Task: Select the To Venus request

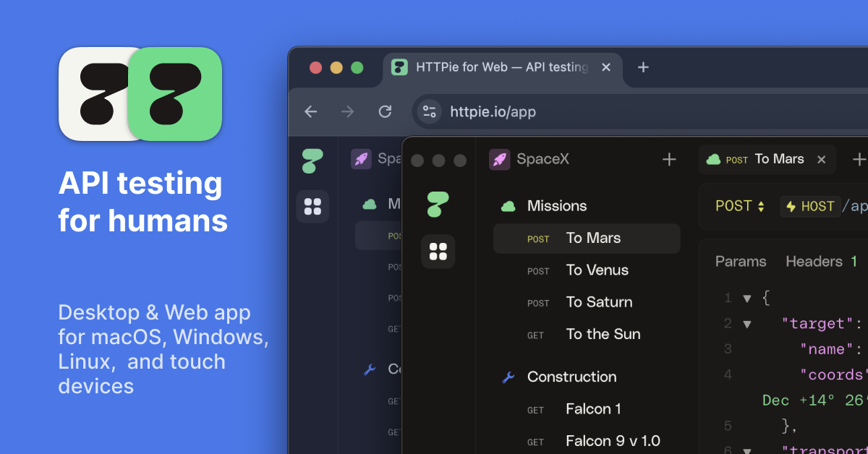Action: click(597, 270)
